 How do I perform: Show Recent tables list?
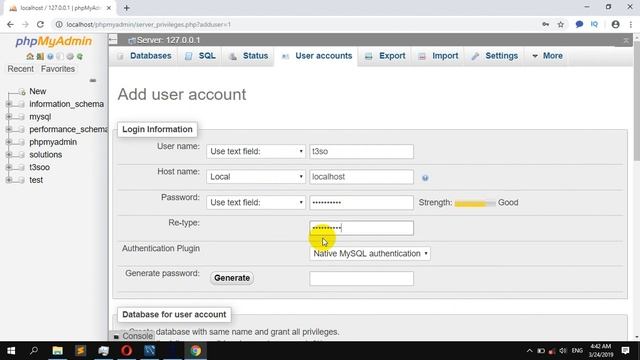[20, 69]
